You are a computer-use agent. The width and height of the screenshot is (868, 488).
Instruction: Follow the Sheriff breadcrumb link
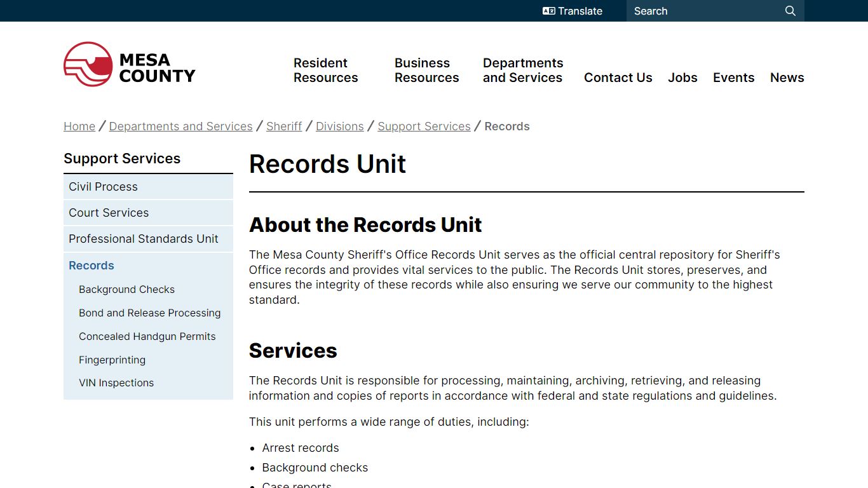coord(284,126)
